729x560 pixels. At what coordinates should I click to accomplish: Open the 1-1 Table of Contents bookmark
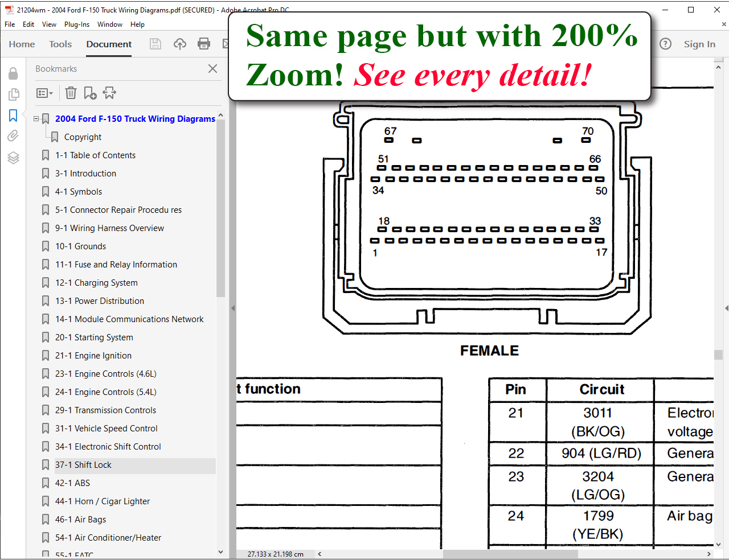[95, 155]
